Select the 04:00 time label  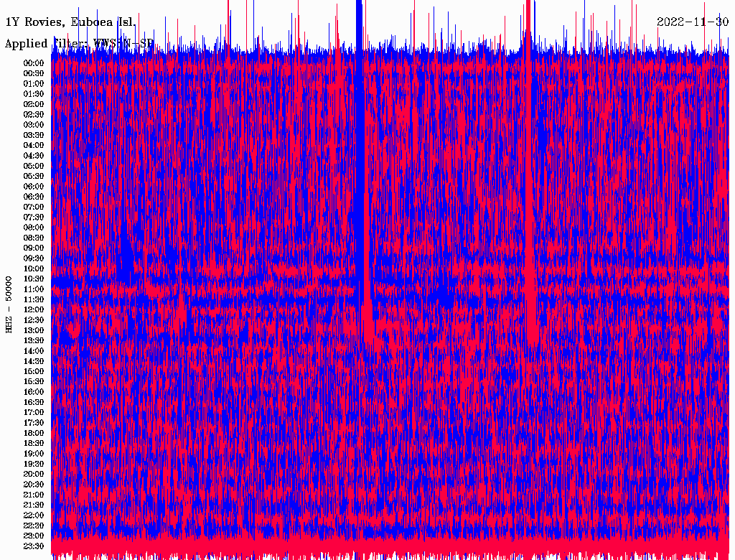coord(34,146)
